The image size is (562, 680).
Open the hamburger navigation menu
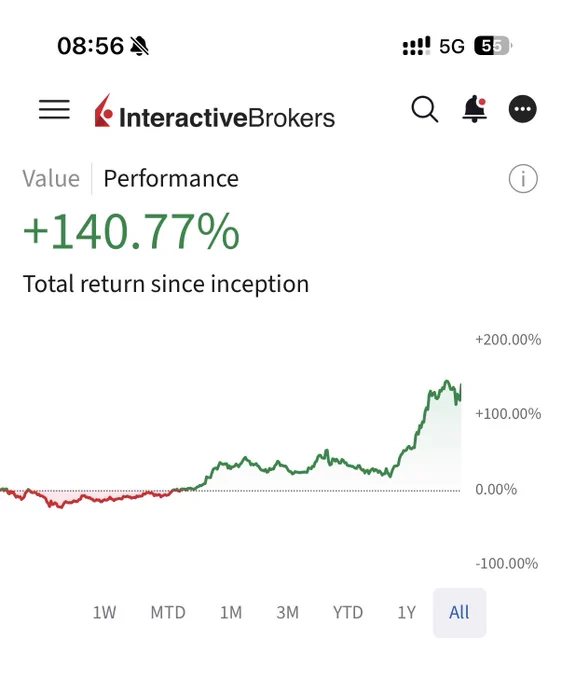[x=54, y=109]
